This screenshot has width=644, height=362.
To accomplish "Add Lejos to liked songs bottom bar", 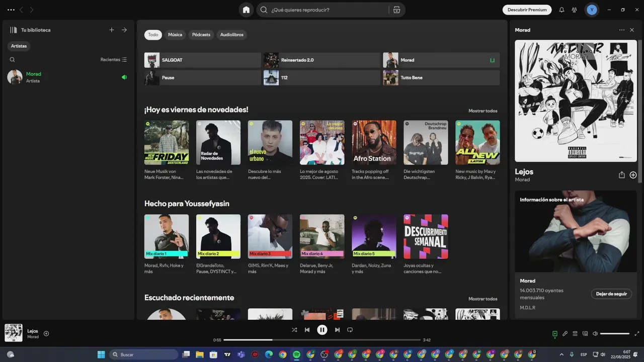I will pos(46,333).
